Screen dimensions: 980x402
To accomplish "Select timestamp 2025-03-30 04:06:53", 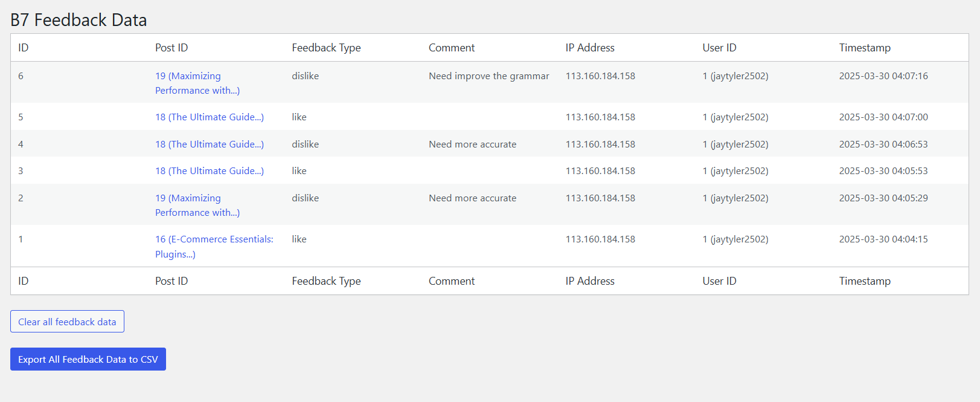I will (883, 144).
